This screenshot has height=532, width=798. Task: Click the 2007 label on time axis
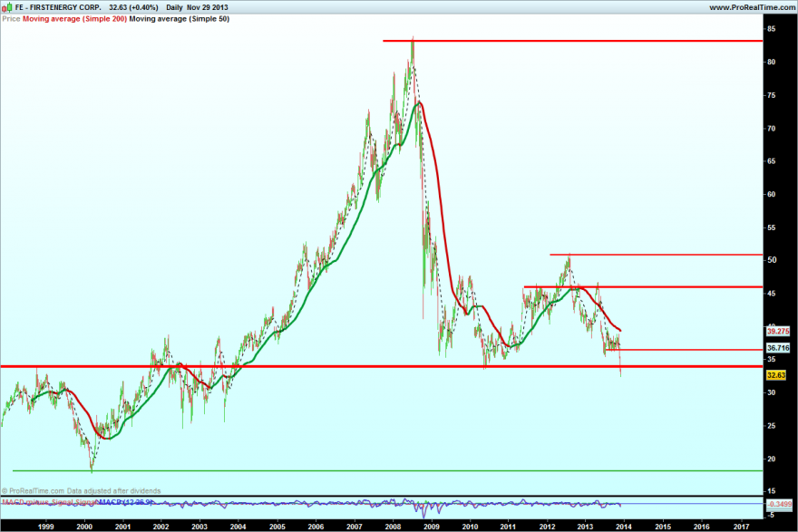[355, 527]
